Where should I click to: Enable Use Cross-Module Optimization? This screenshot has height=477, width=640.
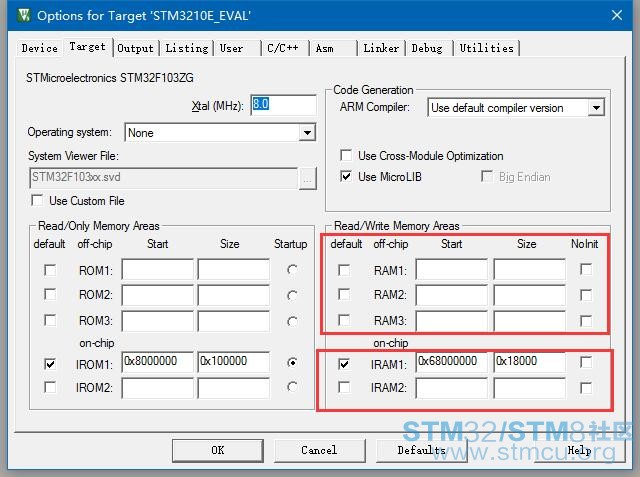point(346,155)
